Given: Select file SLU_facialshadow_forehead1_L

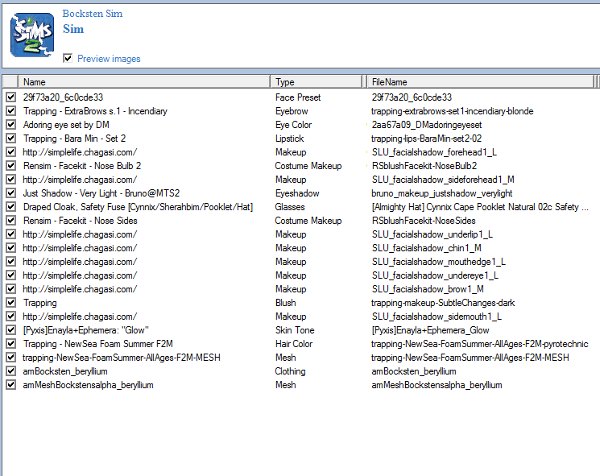Looking at the screenshot, I should tap(434, 152).
